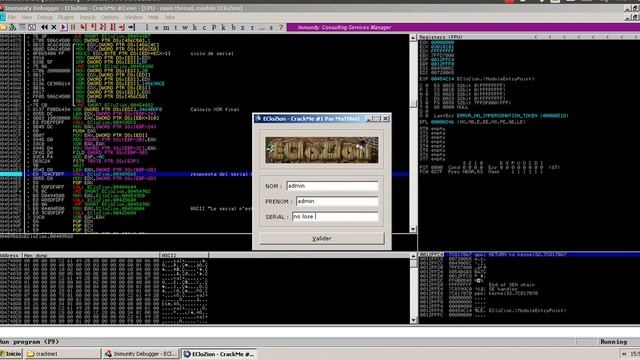Click the Trace over toolbar icon

click(x=113, y=27)
